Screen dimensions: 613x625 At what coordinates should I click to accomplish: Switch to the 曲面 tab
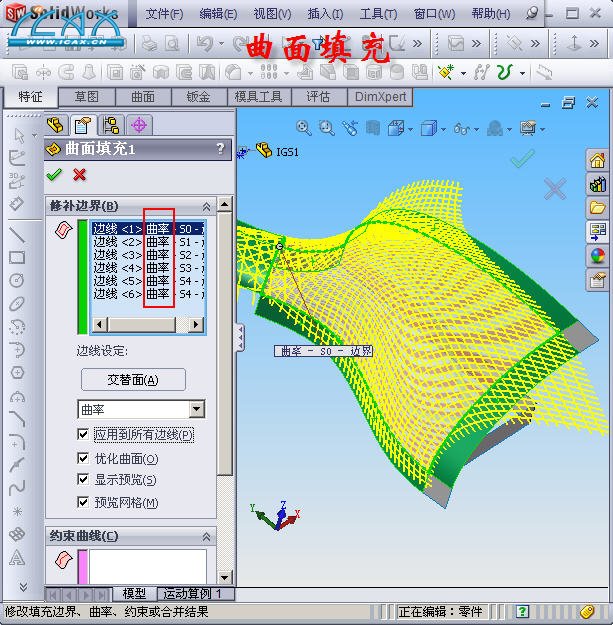pyautogui.click(x=143, y=97)
